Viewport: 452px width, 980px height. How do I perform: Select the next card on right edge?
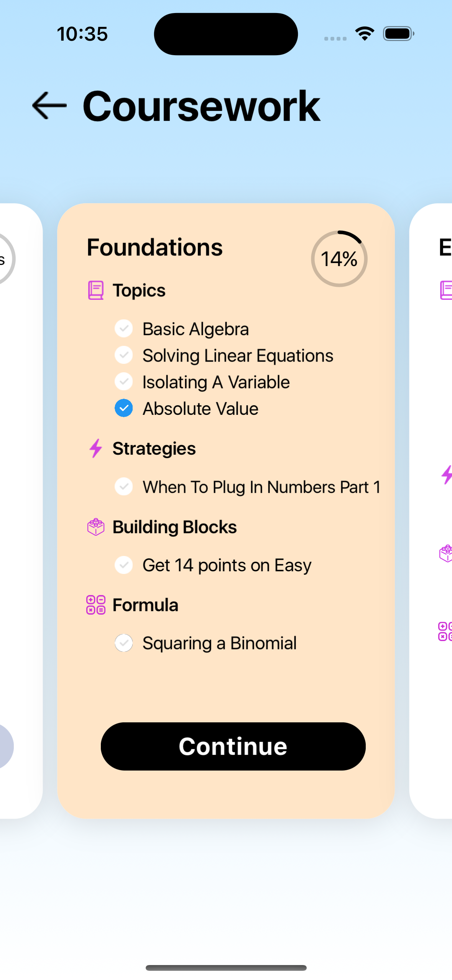[x=431, y=510]
